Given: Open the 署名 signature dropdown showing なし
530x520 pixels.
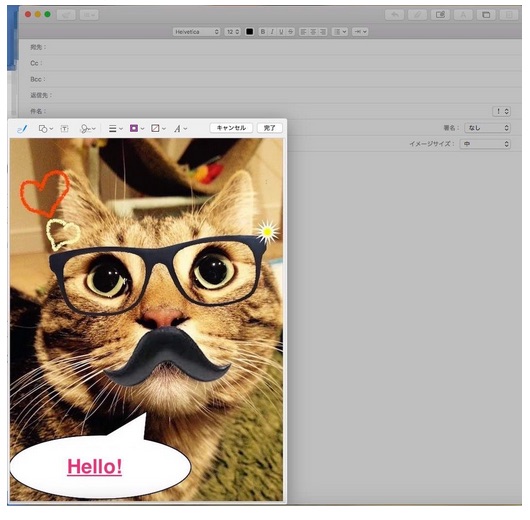Looking at the screenshot, I should (487, 128).
